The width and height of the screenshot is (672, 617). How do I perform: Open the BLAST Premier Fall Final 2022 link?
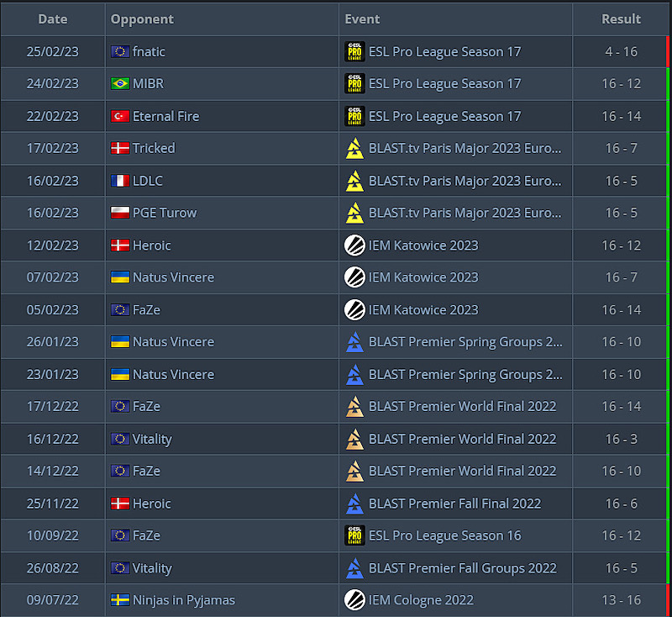point(454,504)
